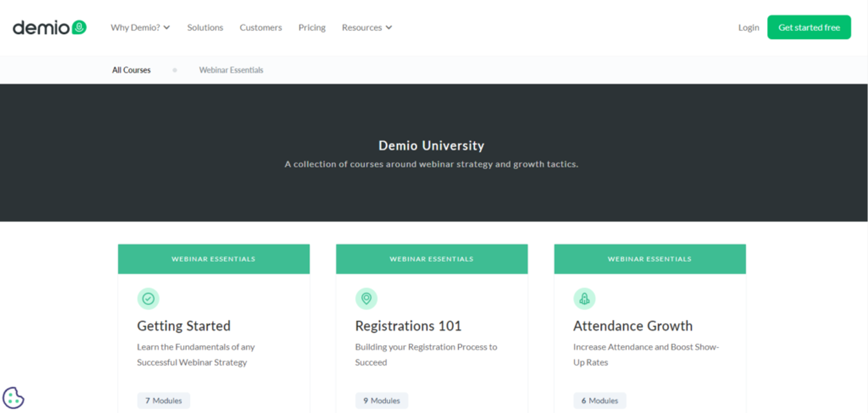Viewport: 868px width, 413px height.
Task: Click the Getting Started checkmark icon
Action: tap(148, 299)
